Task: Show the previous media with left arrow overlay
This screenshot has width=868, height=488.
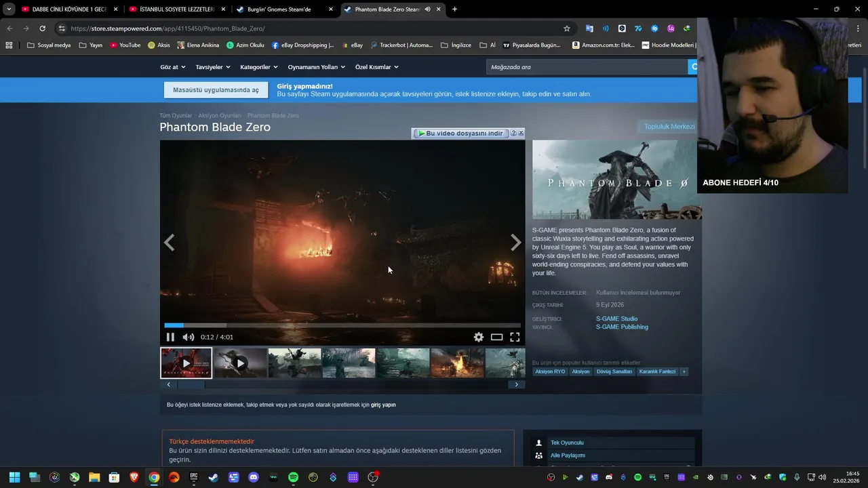Action: (169, 242)
